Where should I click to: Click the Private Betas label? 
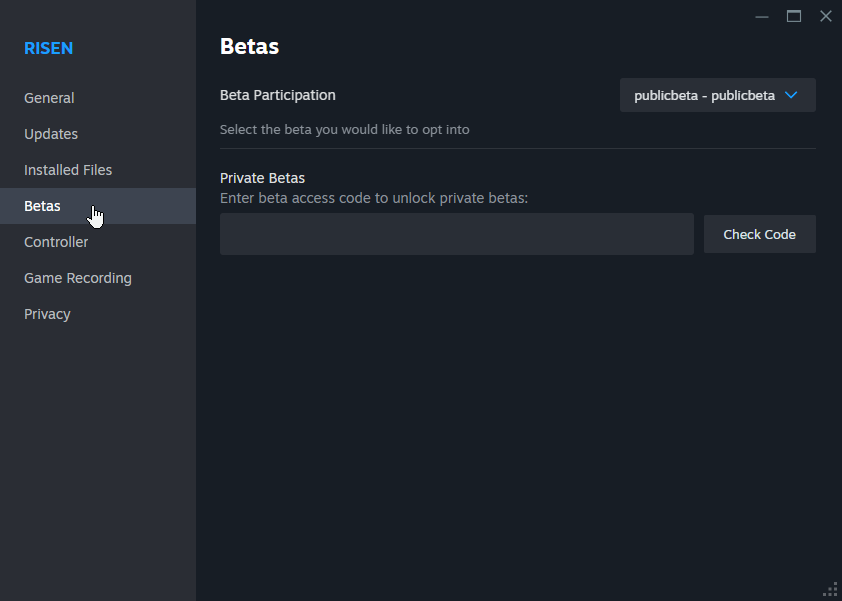[x=262, y=178]
